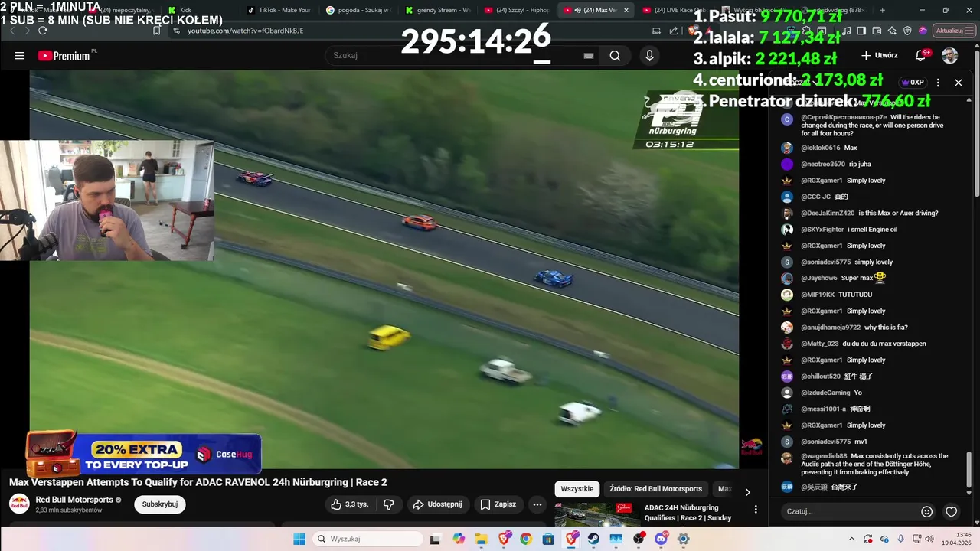
Task: Open Google Chrome from the taskbar
Action: (525, 539)
